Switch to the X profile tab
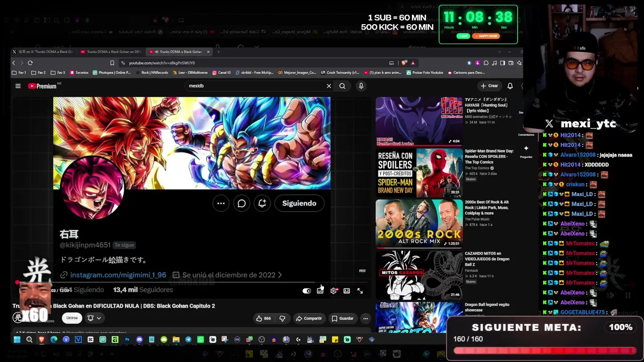The image size is (644, 362). pyautogui.click(x=44, y=52)
